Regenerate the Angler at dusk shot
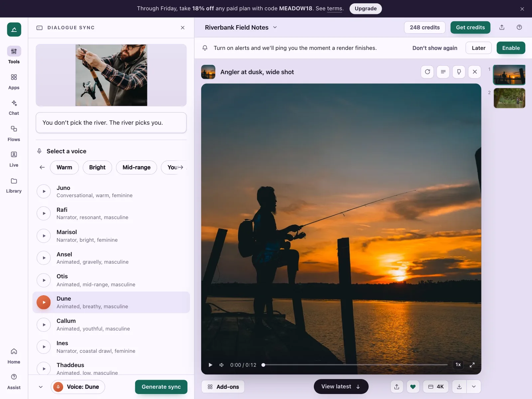 pyautogui.click(x=427, y=72)
